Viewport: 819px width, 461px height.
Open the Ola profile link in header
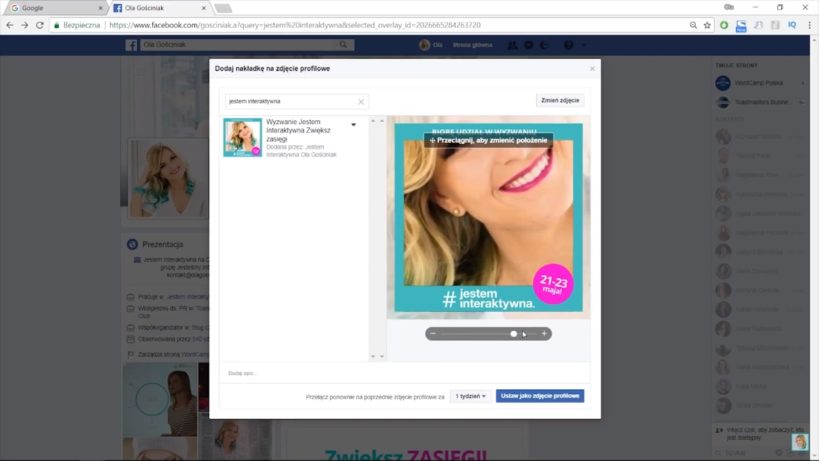coord(431,45)
